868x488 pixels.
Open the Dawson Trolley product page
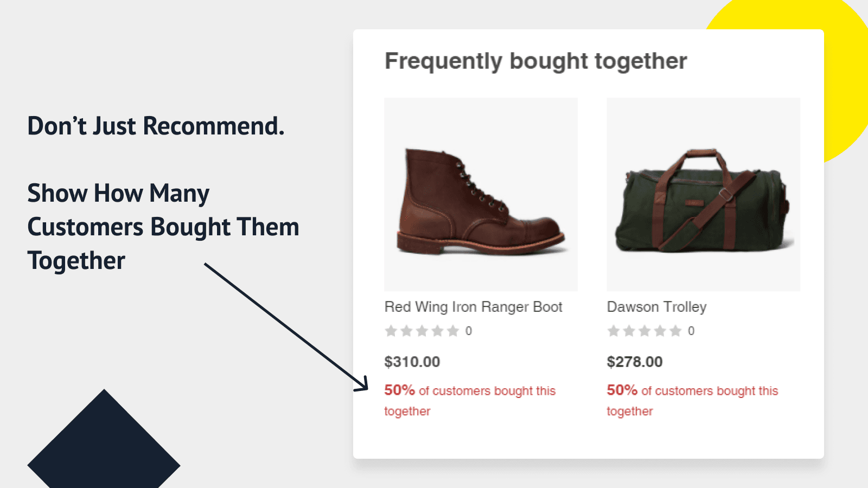[x=656, y=306]
